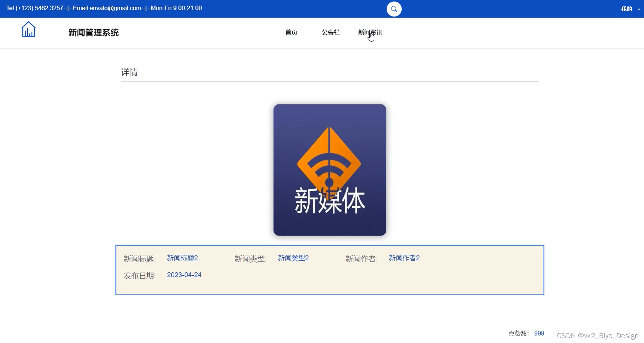The width and height of the screenshot is (644, 343).
Task: Click the 新闻标题: label
Action: (140, 259)
